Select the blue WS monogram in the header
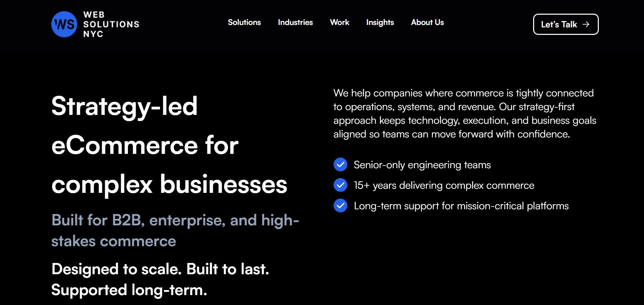This screenshot has width=644, height=305. 64,24
